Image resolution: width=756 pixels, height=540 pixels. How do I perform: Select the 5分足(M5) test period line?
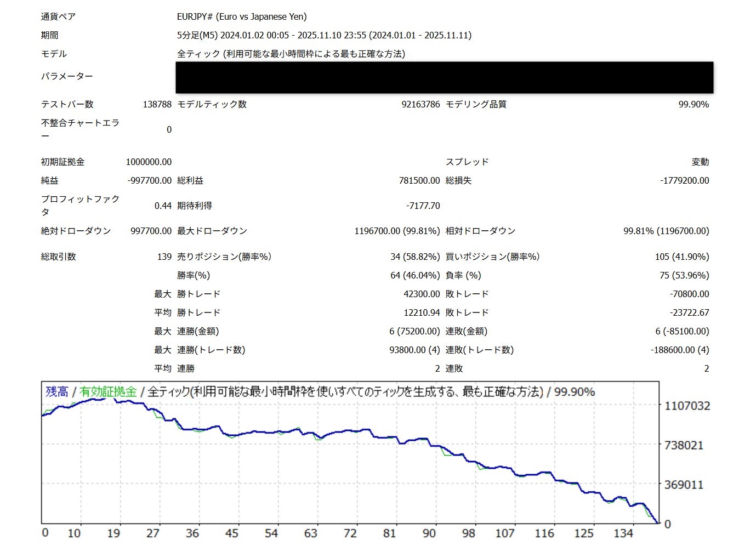tap(324, 35)
